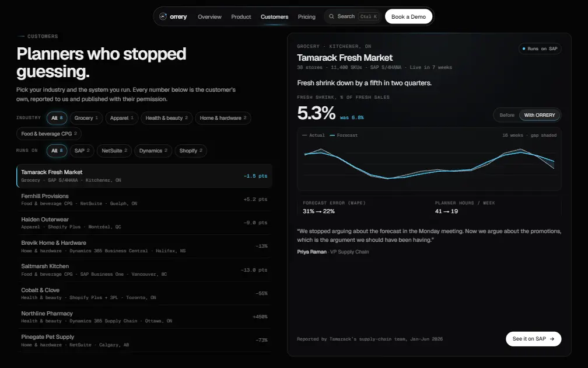The width and height of the screenshot is (588, 368).
Task: Filter industry by Apparel
Action: (122, 118)
